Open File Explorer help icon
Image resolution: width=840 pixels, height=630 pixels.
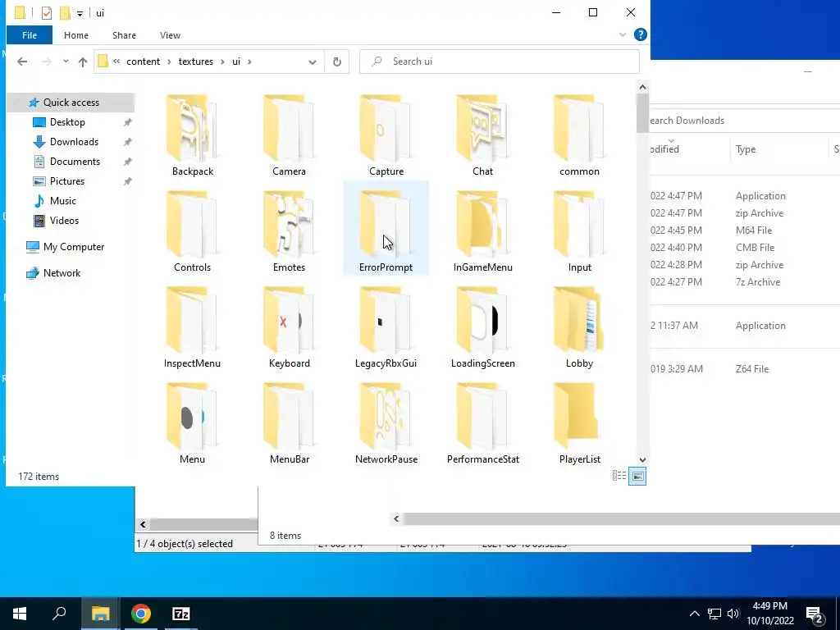[640, 34]
